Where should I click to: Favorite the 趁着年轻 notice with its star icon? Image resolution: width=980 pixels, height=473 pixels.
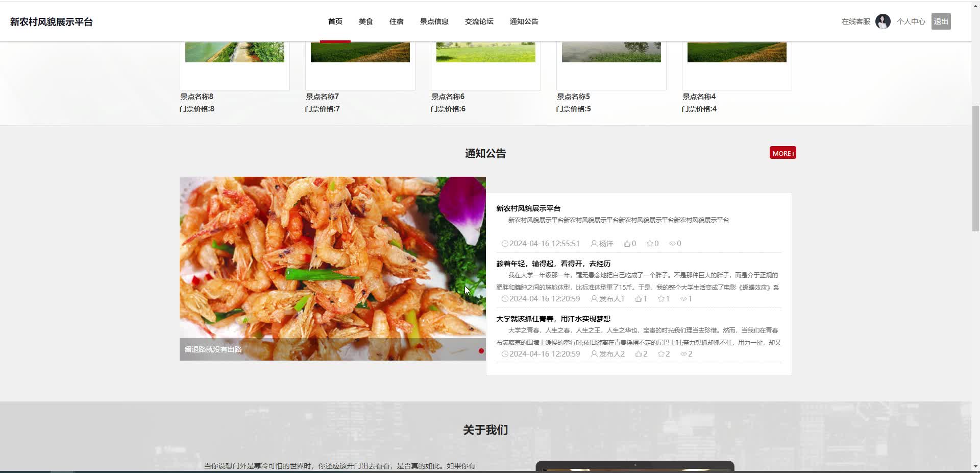point(661,299)
